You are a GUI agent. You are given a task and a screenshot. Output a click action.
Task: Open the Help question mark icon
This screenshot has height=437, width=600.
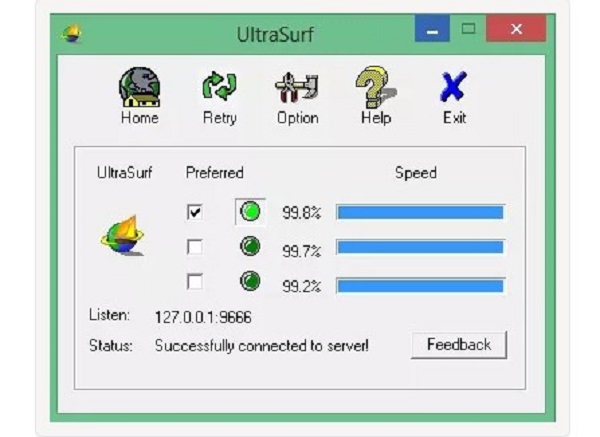tap(376, 87)
